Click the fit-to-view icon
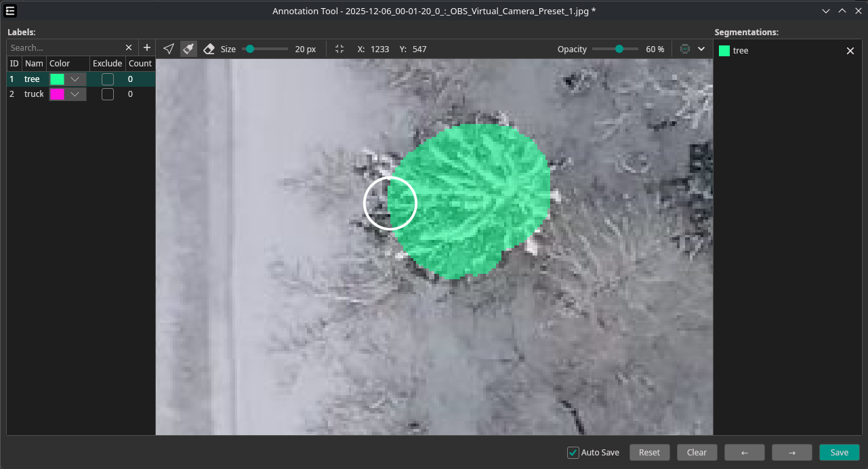The height and width of the screenshot is (469, 868). [339, 49]
